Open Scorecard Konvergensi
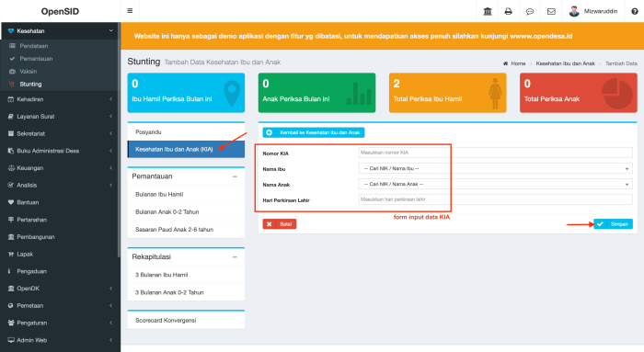The height and width of the screenshot is (352, 644). coord(186,321)
